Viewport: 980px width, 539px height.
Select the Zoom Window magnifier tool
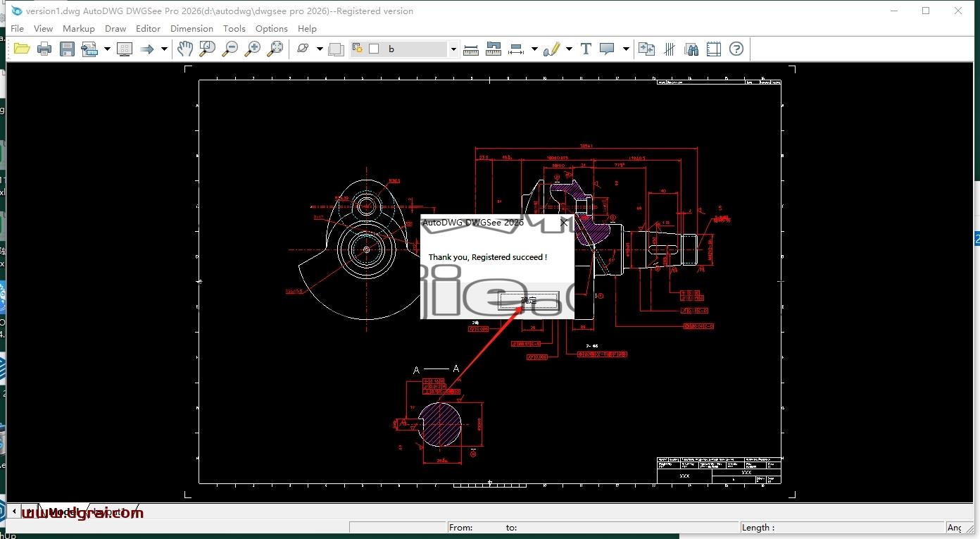click(207, 49)
